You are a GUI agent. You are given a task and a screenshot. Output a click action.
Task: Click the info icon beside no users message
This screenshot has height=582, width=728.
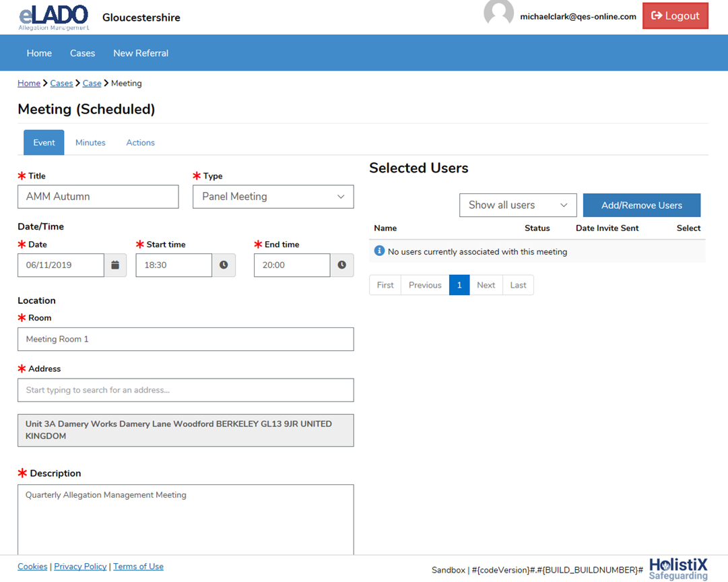click(379, 251)
